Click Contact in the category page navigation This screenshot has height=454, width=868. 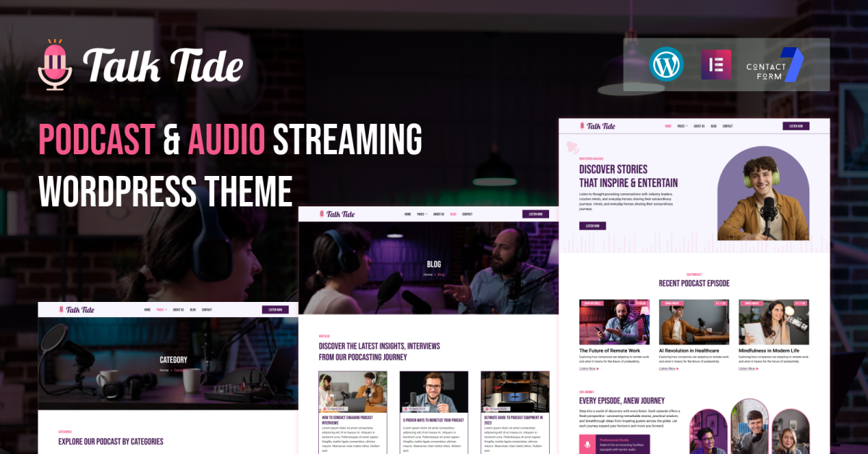(207, 310)
